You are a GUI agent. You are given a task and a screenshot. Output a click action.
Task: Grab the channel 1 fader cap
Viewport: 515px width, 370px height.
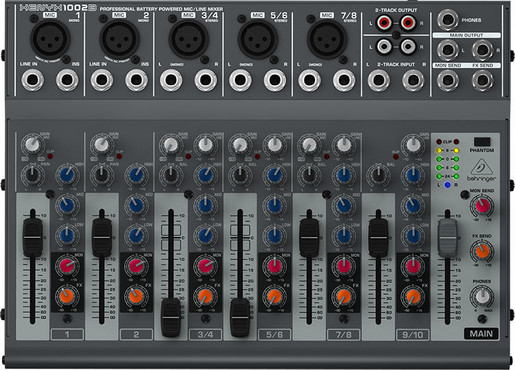tap(33, 237)
